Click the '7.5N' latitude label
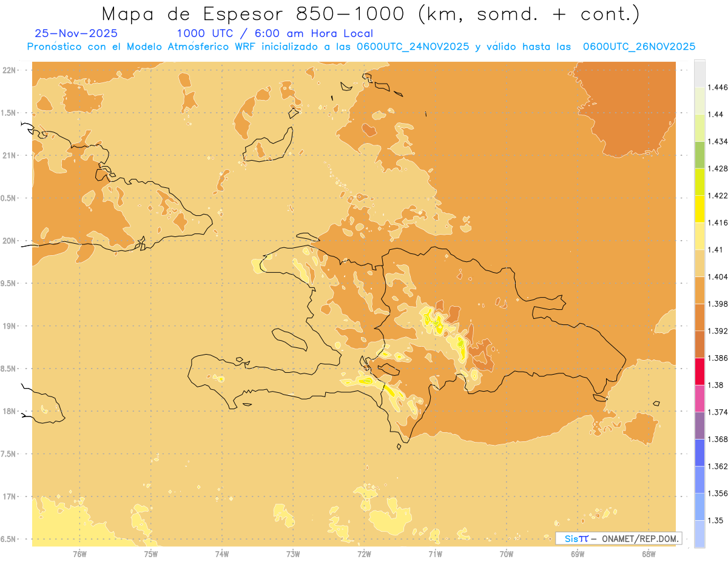Image resolution: width=728 pixels, height=562 pixels. coord(9,454)
